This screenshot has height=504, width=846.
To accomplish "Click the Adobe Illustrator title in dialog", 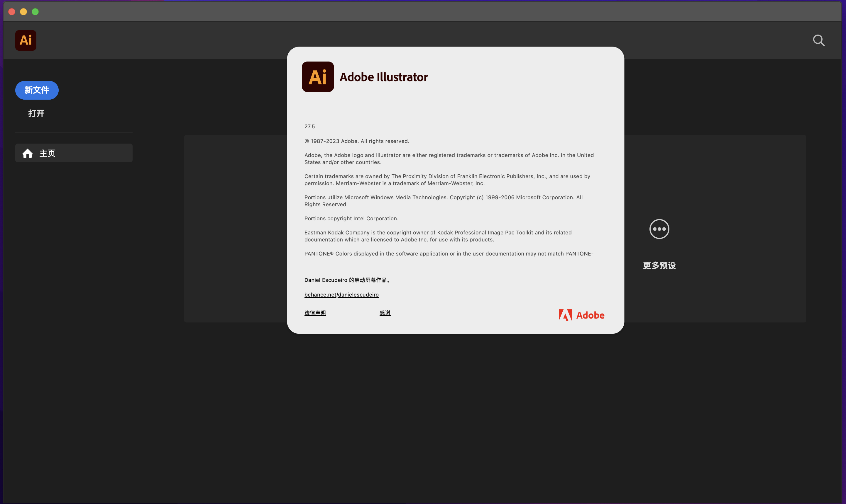I will point(384,77).
